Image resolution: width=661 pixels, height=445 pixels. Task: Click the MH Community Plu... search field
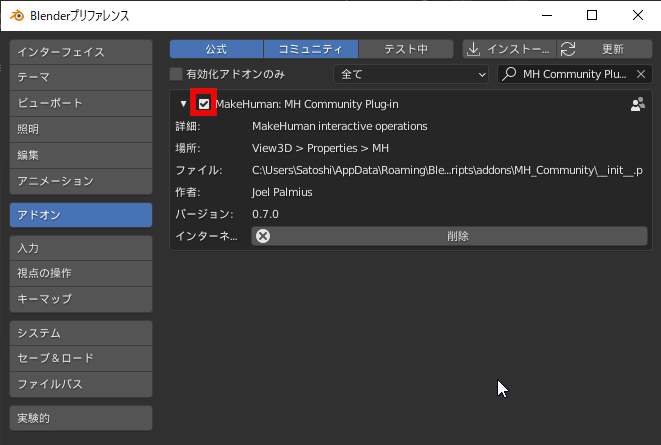point(575,74)
